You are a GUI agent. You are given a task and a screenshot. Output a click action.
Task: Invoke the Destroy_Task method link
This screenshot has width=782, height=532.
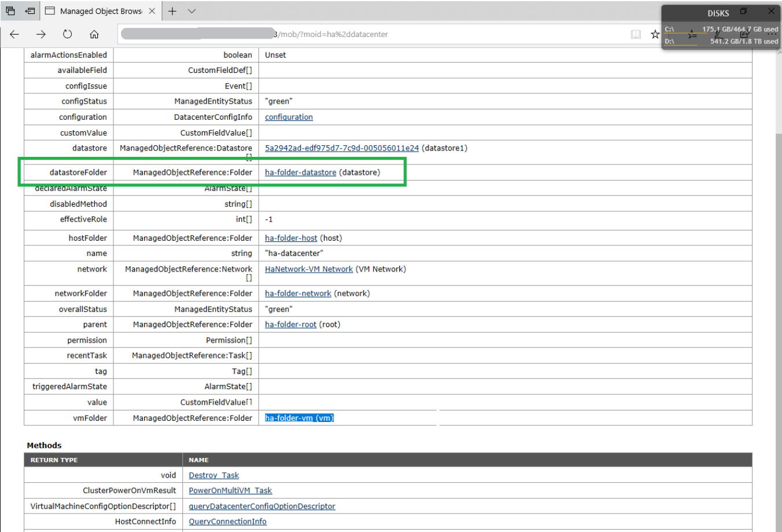pyautogui.click(x=214, y=475)
